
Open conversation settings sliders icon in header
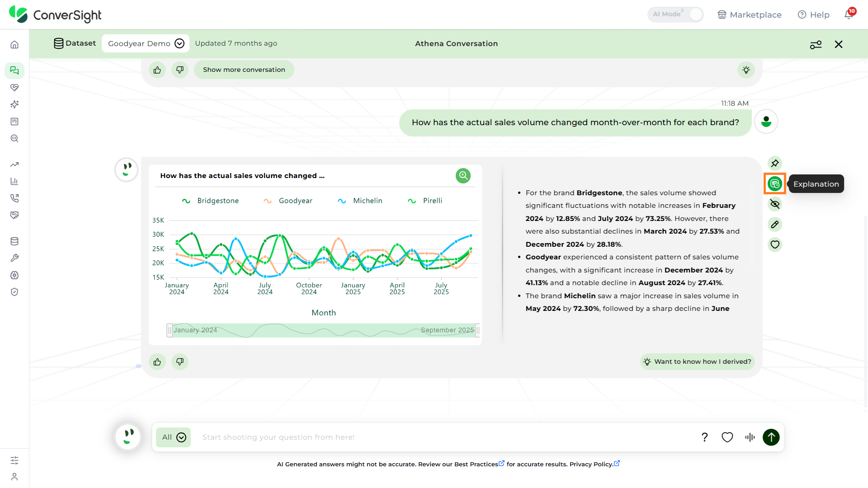(x=816, y=44)
